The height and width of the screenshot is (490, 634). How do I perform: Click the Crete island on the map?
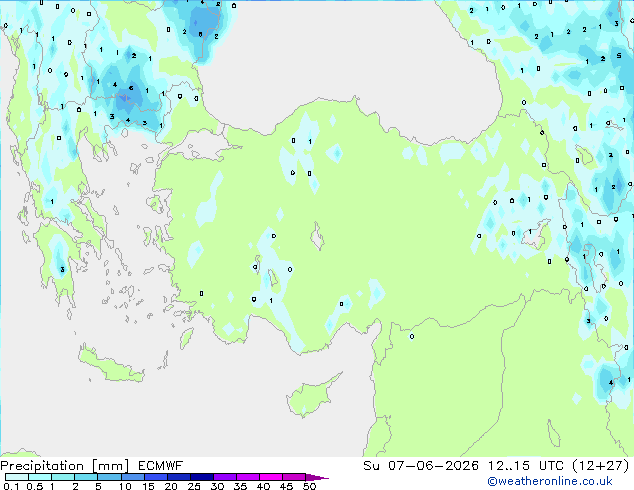pyautogui.click(x=109, y=366)
